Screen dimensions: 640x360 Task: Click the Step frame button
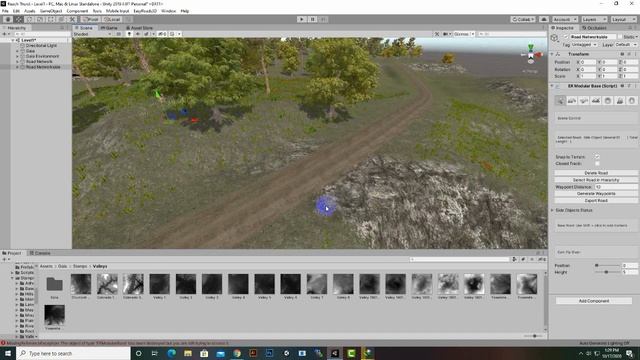coord(323,19)
